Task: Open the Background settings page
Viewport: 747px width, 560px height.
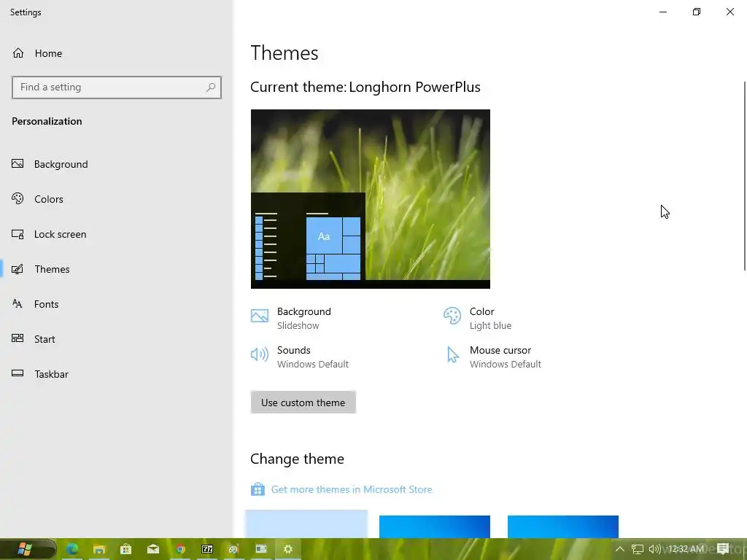Action: click(x=61, y=164)
